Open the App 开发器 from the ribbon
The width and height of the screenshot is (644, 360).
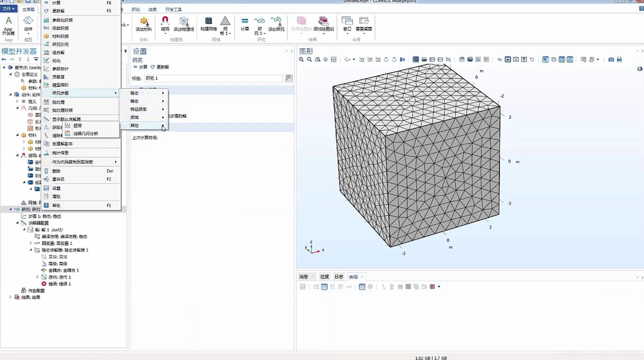point(8,26)
